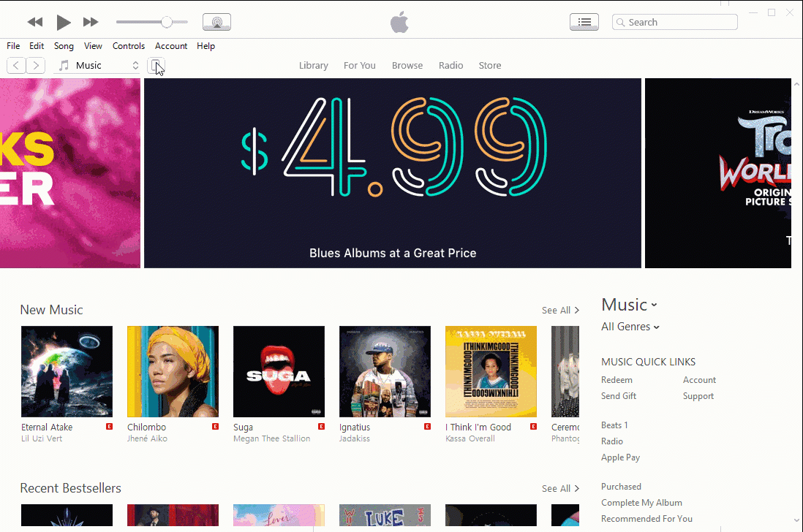Click the Apple logo at top center
Screen dimensions: 803x532
pyautogui.click(x=399, y=22)
